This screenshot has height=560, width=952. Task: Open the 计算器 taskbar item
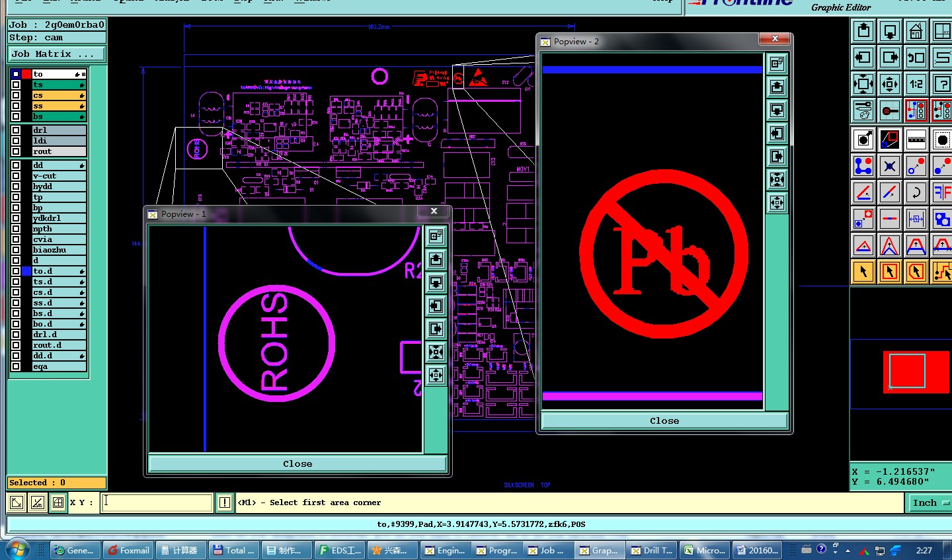click(180, 550)
